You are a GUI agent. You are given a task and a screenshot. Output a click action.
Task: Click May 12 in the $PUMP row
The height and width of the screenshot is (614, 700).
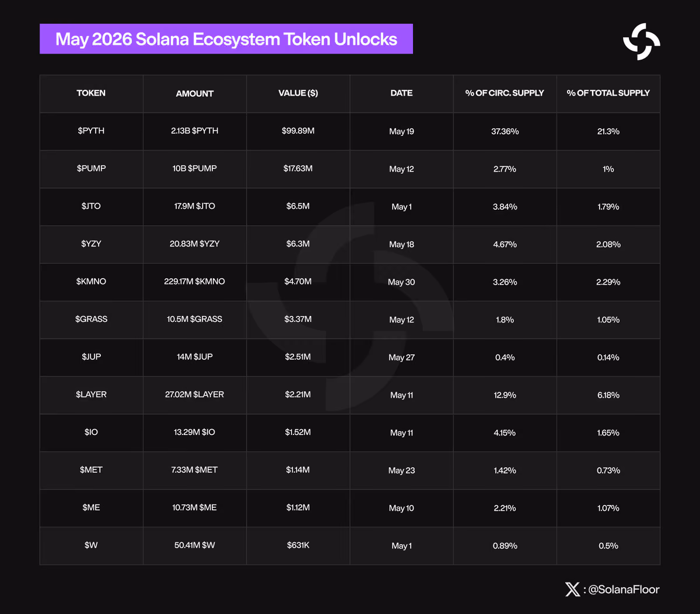pos(401,169)
